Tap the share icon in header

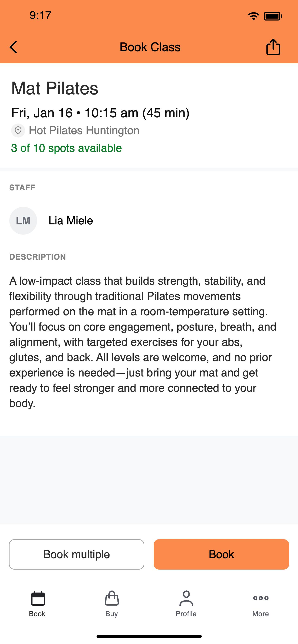click(273, 47)
